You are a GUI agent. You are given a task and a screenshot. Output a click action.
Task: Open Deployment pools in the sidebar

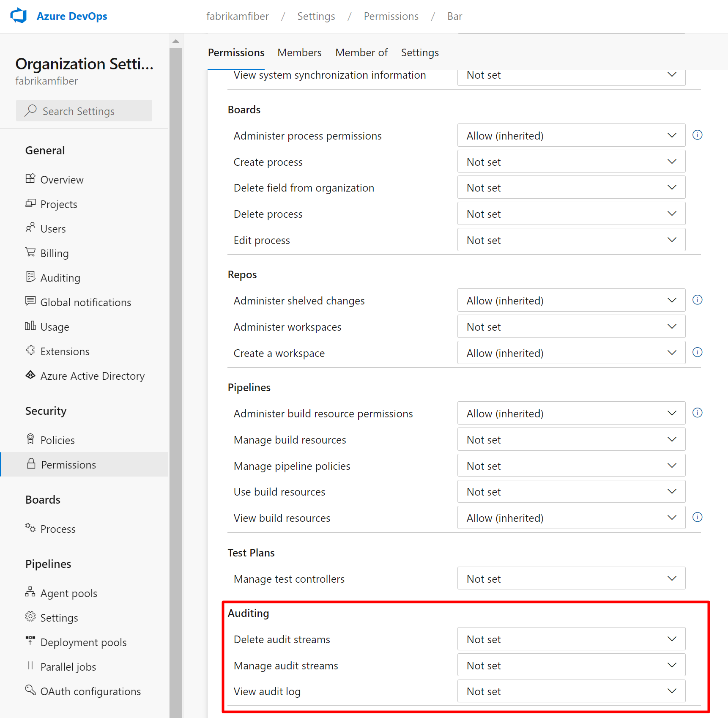(x=83, y=642)
